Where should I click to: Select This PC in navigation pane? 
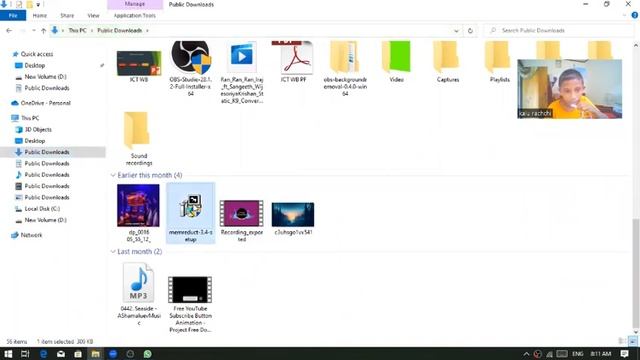point(30,118)
